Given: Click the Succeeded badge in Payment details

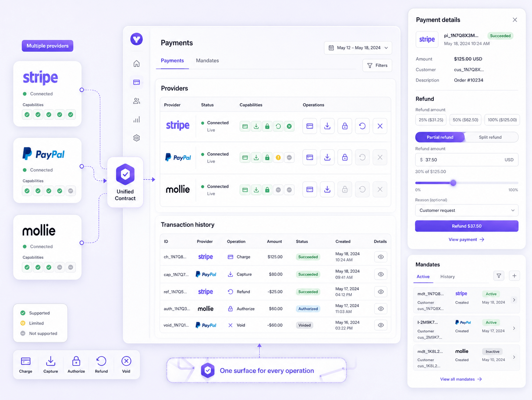Looking at the screenshot, I should pos(500,36).
